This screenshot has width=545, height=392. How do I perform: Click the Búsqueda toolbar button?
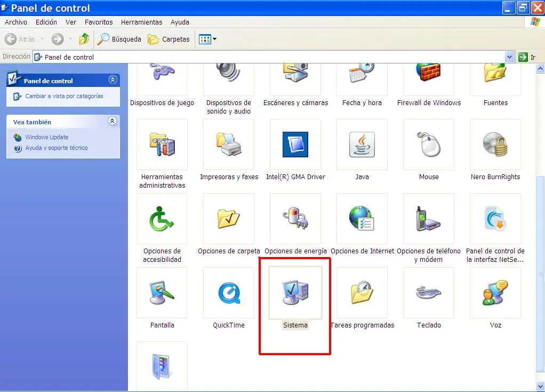[x=119, y=39]
